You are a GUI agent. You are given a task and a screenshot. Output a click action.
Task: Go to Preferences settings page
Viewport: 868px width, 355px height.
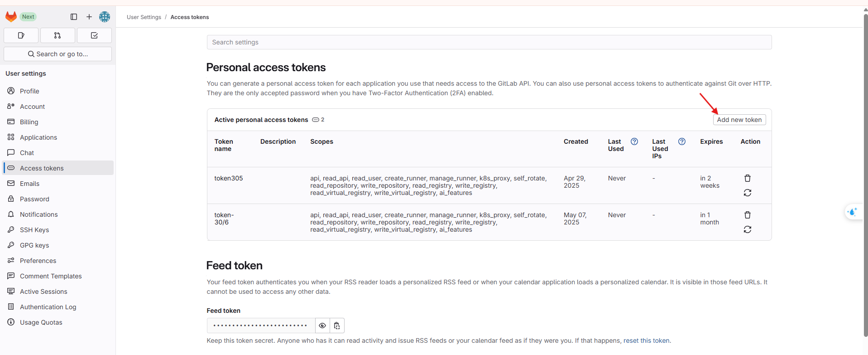coord(38,261)
